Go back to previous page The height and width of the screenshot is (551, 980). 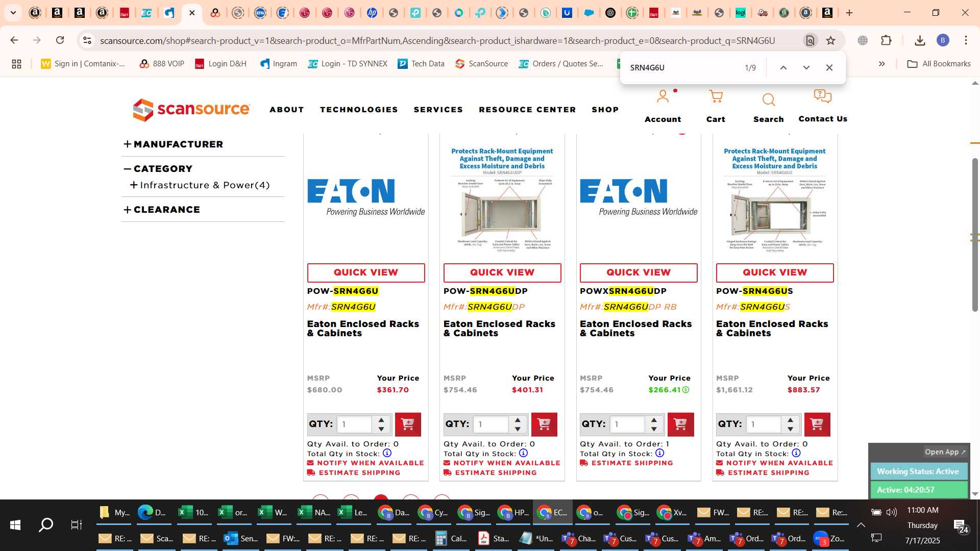click(x=14, y=40)
